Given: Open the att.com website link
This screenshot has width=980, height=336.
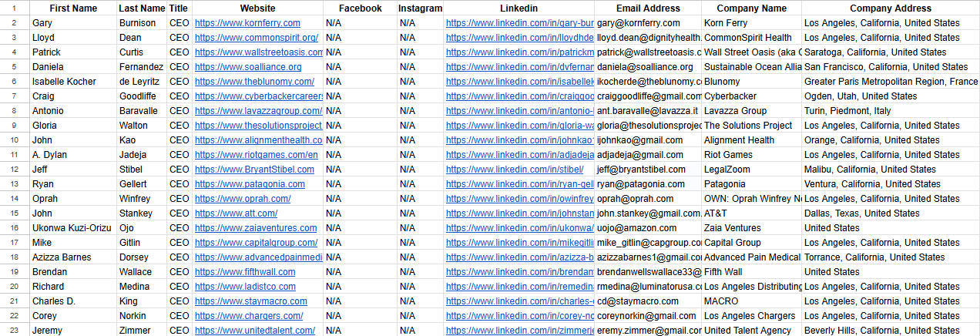Looking at the screenshot, I should (x=236, y=213).
